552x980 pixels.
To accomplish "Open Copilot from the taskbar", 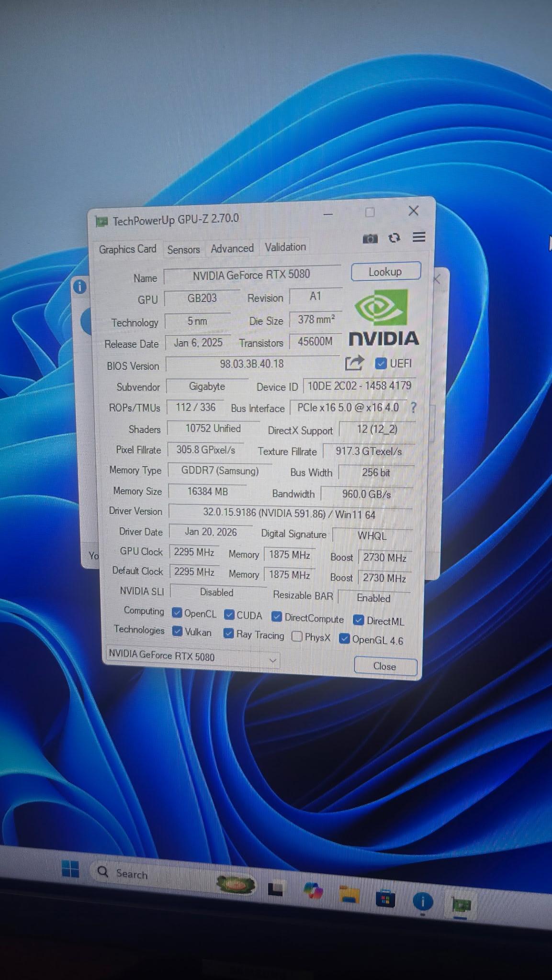I will point(314,891).
